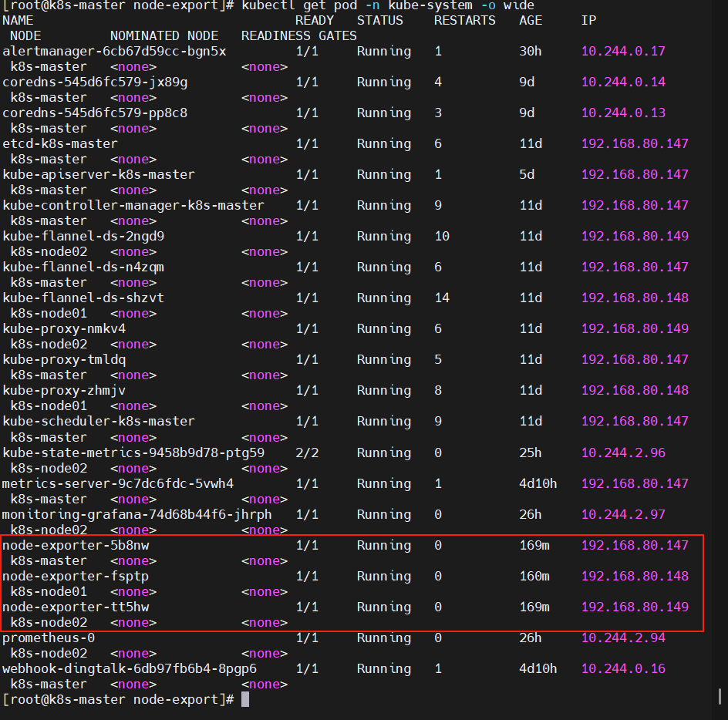Image resolution: width=728 pixels, height=720 pixels.
Task: Click age value 25h
Action: [x=531, y=453]
